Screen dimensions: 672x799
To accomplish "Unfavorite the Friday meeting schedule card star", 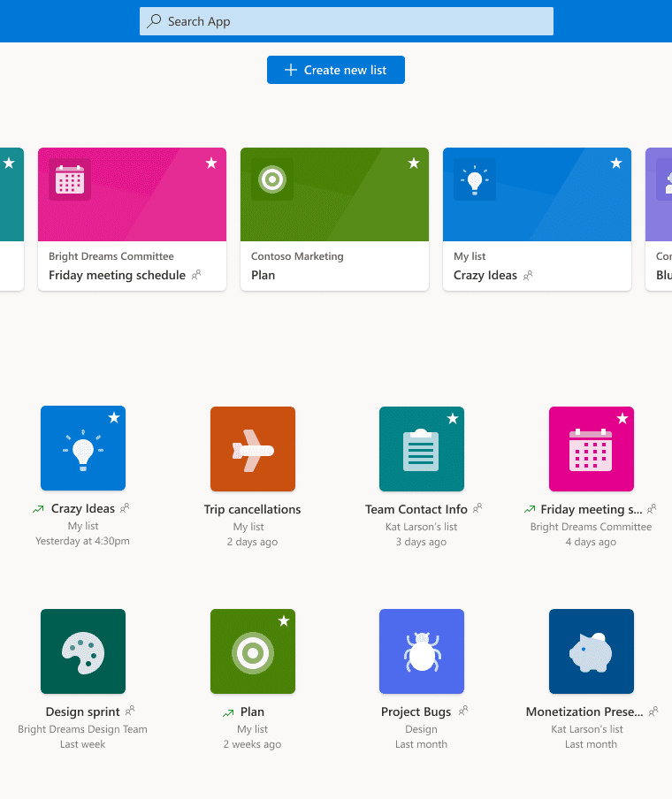I will point(211,164).
